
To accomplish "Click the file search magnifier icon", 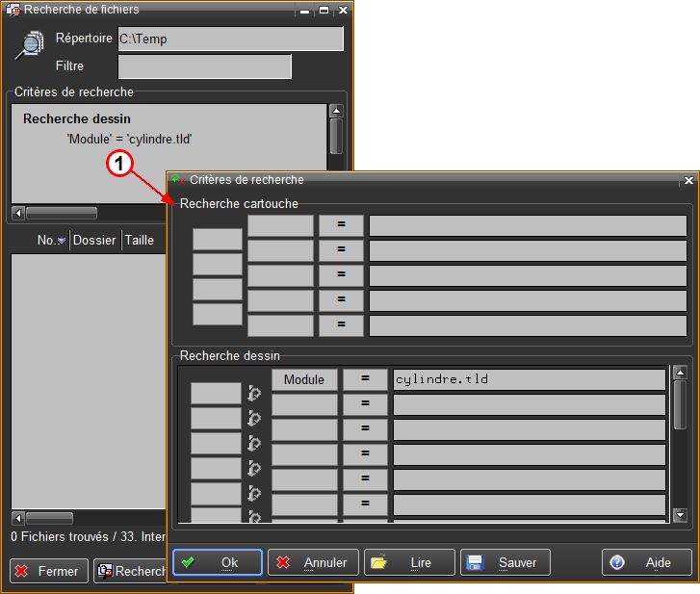I will click(31, 44).
